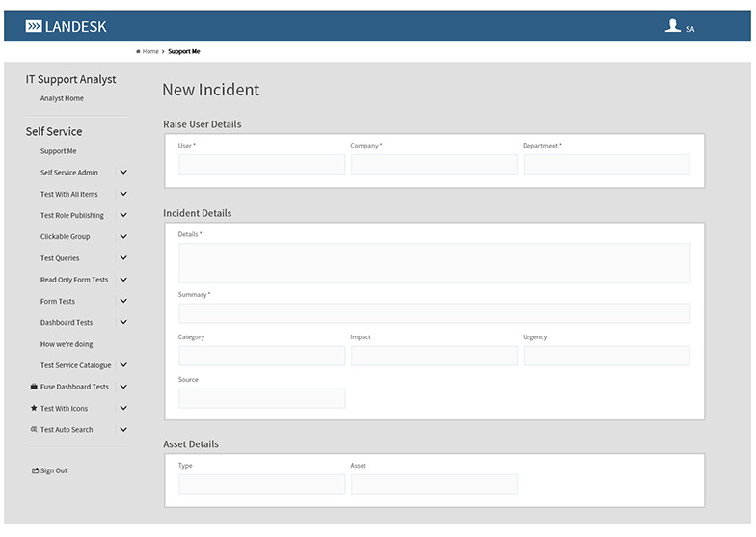Open the Clickable Group menu item
The height and width of the screenshot is (537, 756).
coord(65,237)
